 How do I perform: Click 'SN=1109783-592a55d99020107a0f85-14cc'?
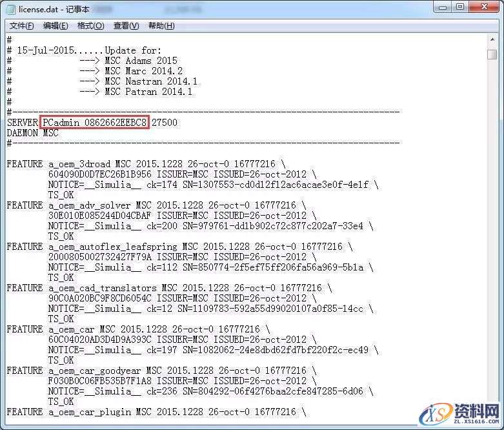[270, 309]
